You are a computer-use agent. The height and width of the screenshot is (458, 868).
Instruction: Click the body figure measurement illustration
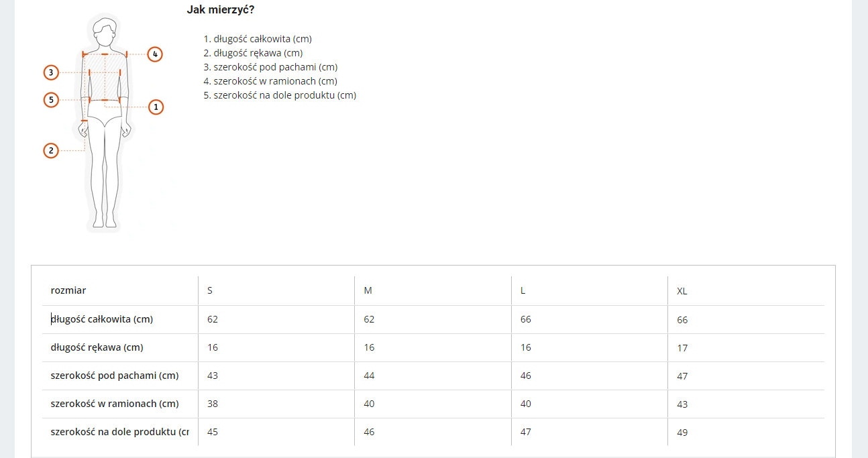pos(104,124)
